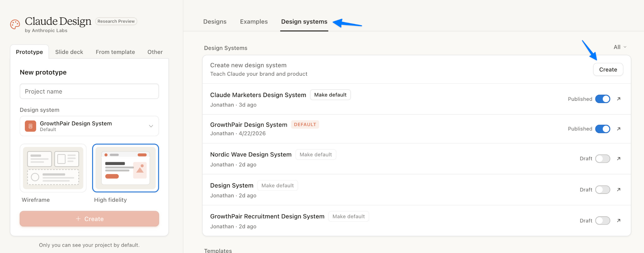
Task: Open the Other tab
Action: point(155,52)
